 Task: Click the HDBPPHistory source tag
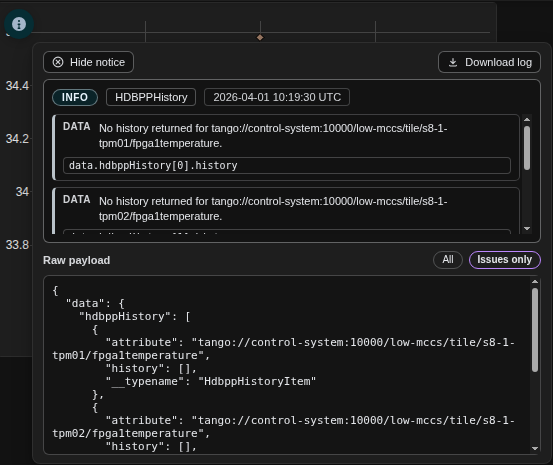point(151,97)
